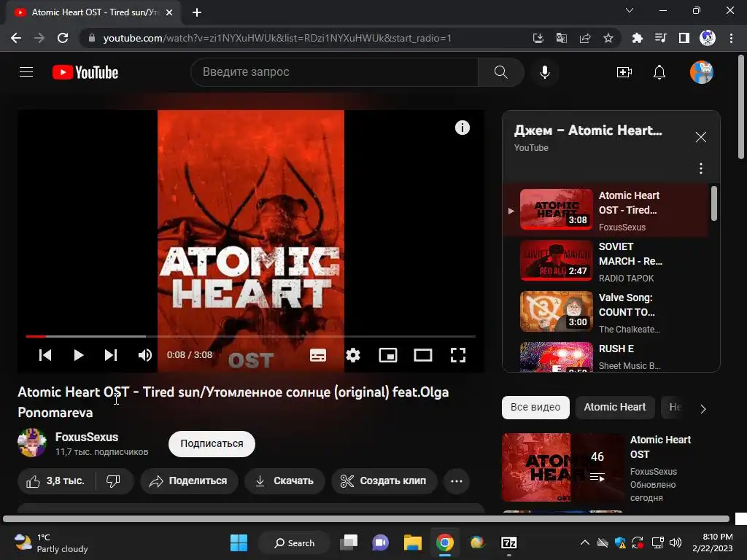Click the search magnifier button

click(500, 72)
